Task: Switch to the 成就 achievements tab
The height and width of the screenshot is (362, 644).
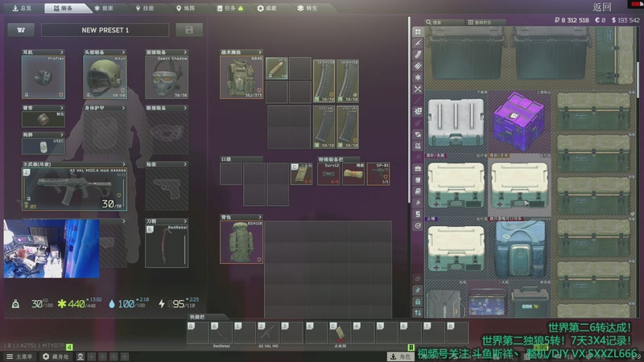Action: coord(267,8)
